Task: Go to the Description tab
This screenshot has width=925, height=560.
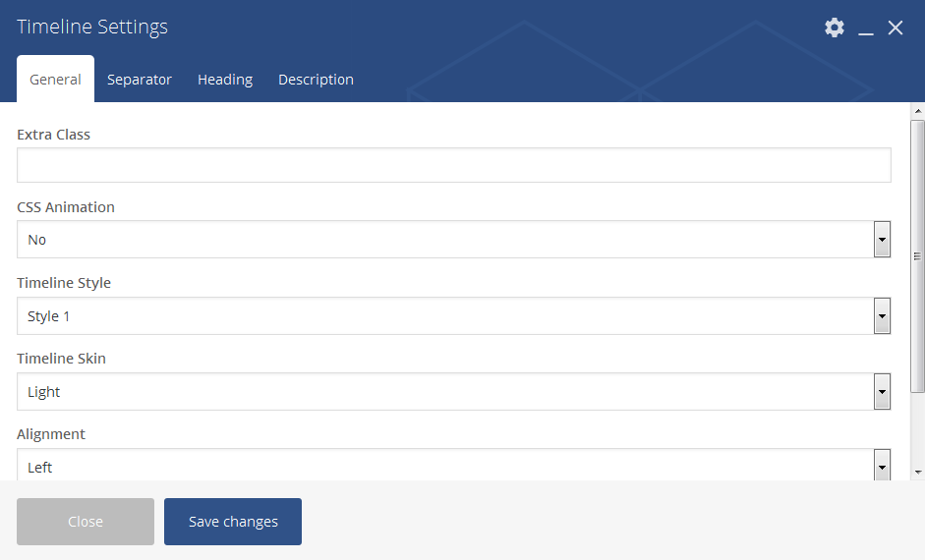Action: point(316,80)
